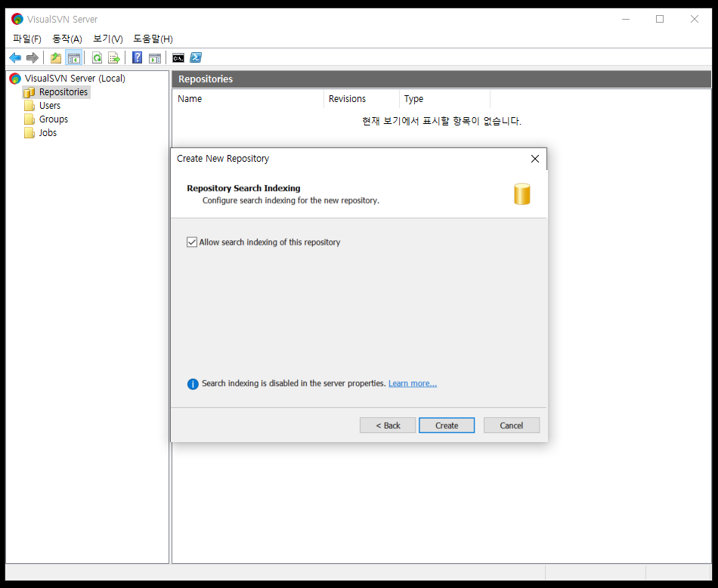Select VisualSVN Server (Local) tree node
The image size is (718, 588).
click(75, 79)
